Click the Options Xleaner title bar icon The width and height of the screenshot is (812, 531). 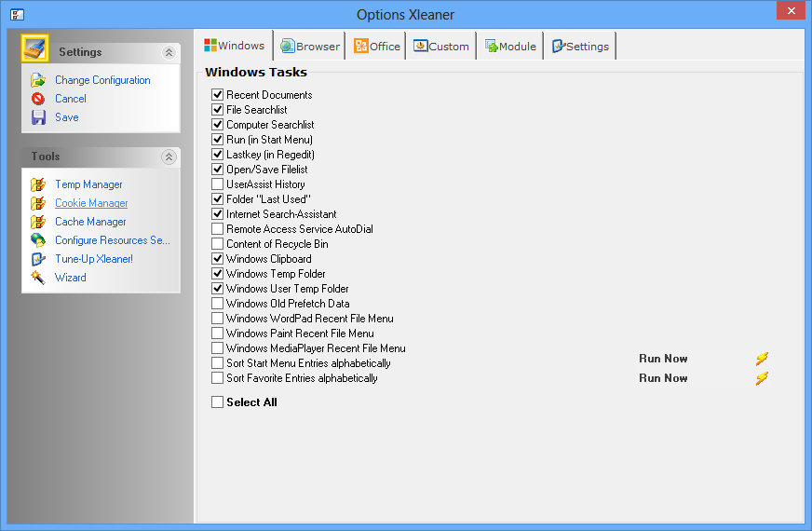[x=17, y=15]
